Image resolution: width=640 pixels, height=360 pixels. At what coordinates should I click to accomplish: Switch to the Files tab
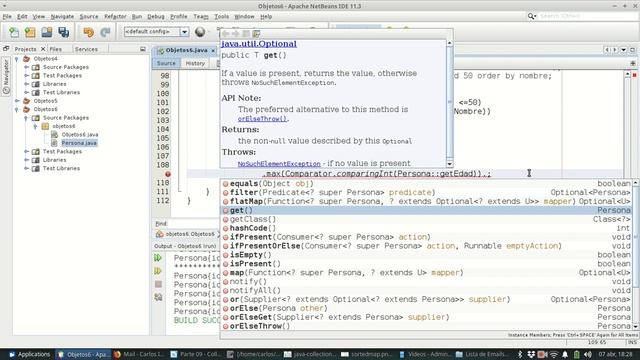tap(56, 49)
